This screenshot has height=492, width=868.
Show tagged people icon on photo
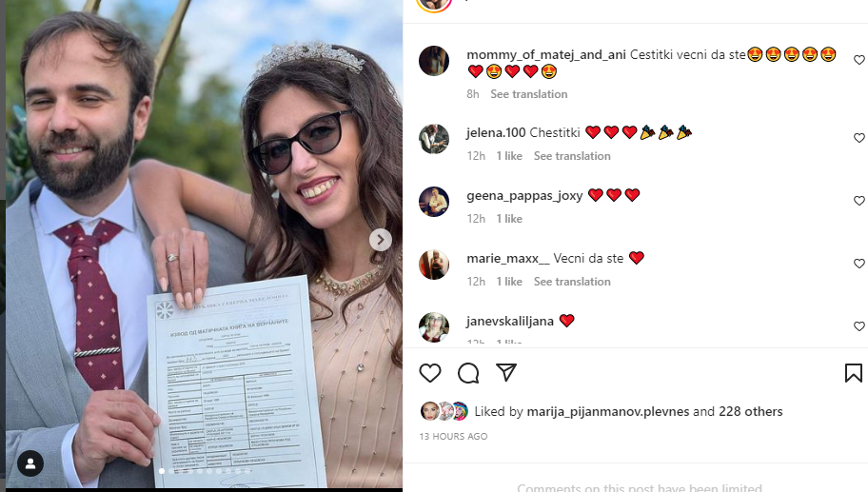point(30,463)
